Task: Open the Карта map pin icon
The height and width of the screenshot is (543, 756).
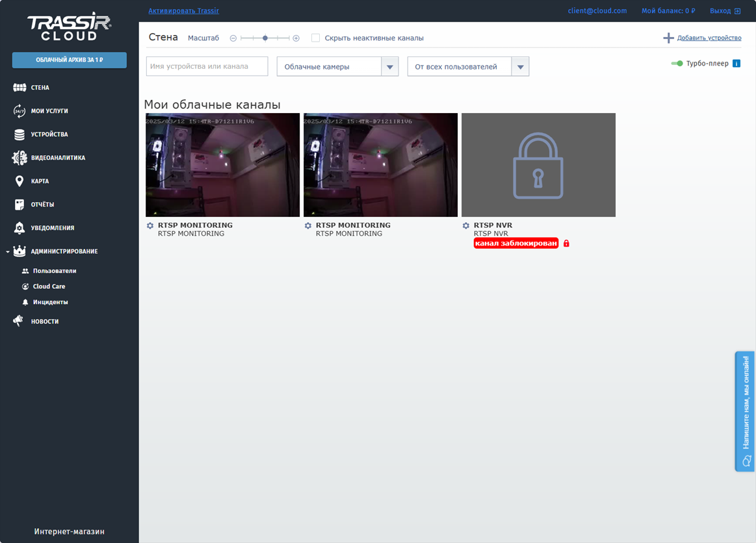Action: point(20,181)
